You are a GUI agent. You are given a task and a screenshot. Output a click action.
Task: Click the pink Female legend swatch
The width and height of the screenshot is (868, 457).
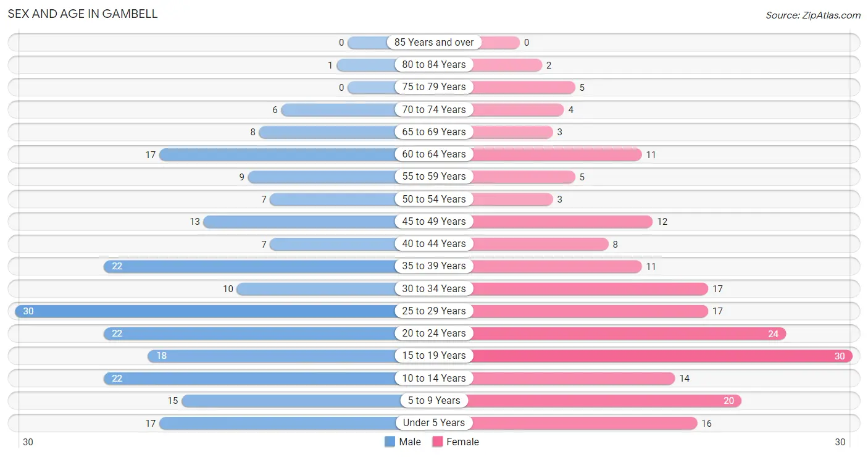coord(438,442)
